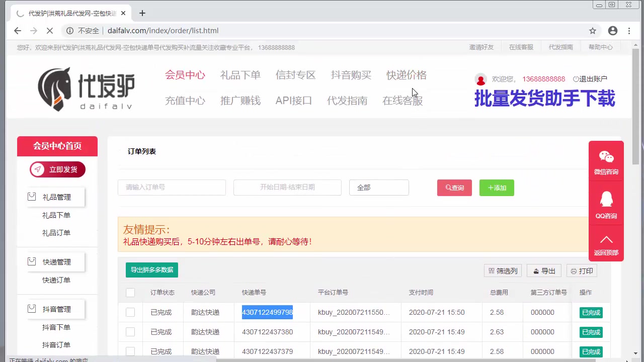Click the 批量发货助手下载 banner link
The height and width of the screenshot is (362, 644).
[x=544, y=99]
